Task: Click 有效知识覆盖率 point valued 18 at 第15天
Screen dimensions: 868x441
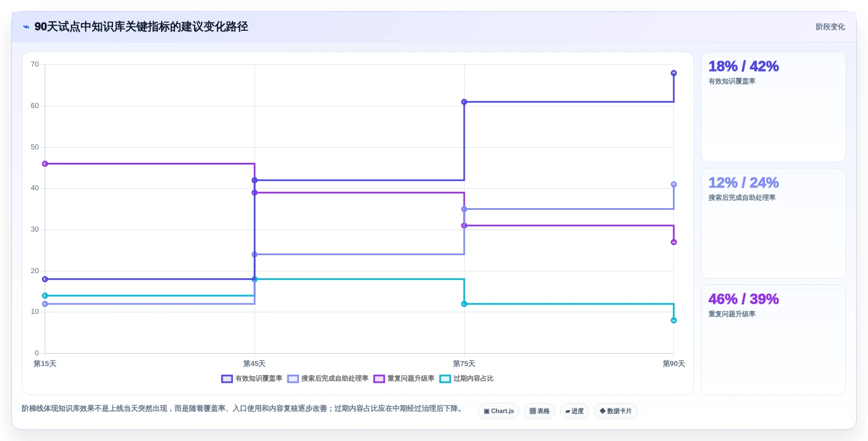Action: point(45,279)
